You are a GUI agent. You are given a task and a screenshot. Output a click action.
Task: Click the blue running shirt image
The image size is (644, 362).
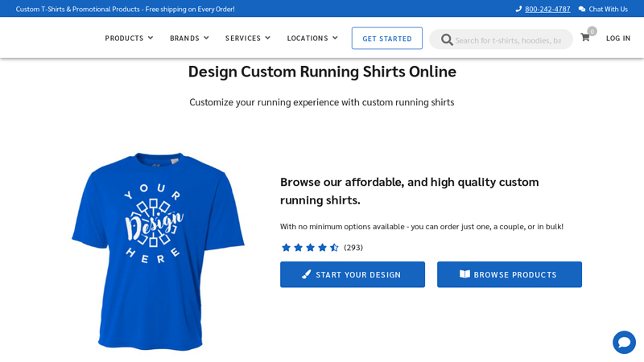(158, 252)
